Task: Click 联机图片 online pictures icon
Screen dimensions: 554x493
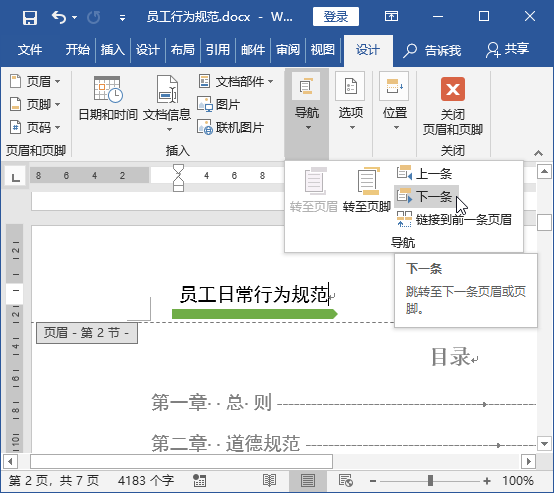Action: pos(205,127)
